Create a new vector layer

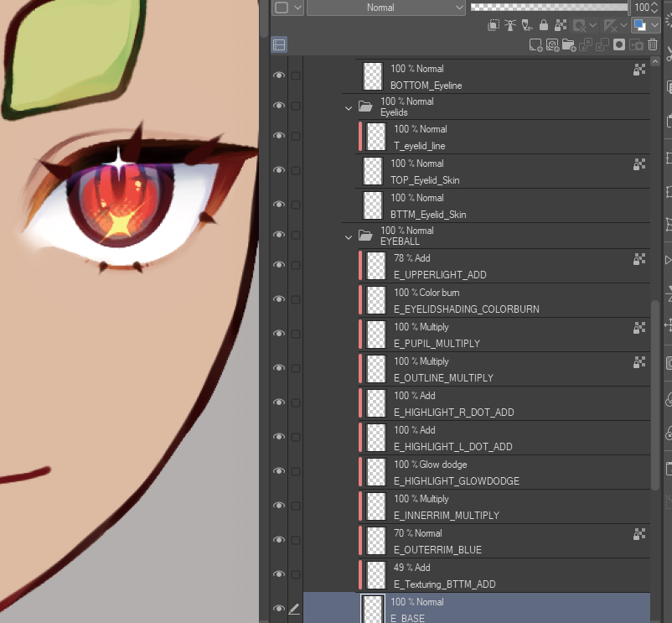(552, 45)
